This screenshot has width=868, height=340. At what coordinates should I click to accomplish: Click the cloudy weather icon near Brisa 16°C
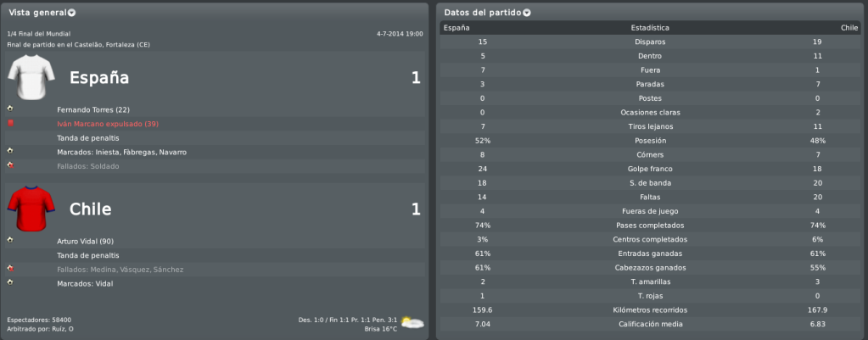click(412, 323)
